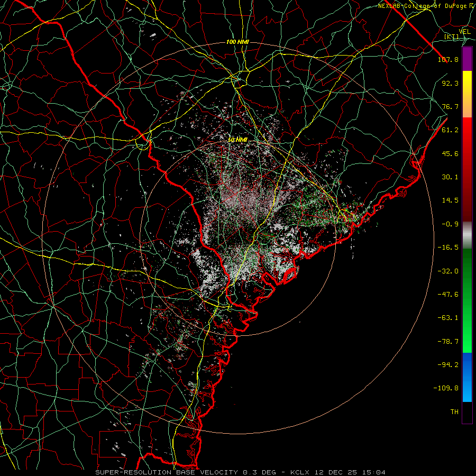
Task: Select the -78.7 velocity scale value
Action: (x=448, y=342)
